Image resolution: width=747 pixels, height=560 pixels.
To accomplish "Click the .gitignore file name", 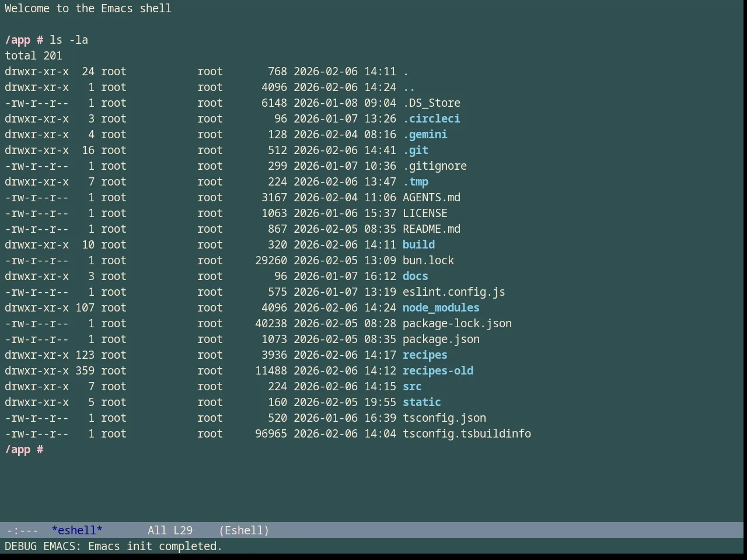I will pyautogui.click(x=435, y=166).
